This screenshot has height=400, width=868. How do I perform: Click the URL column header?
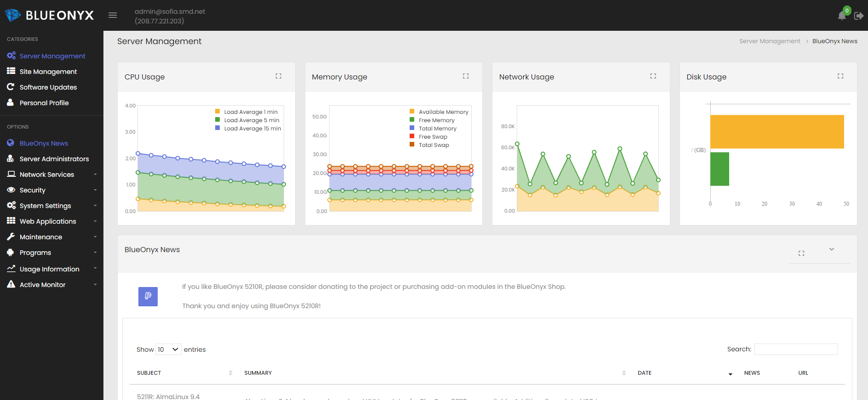803,373
